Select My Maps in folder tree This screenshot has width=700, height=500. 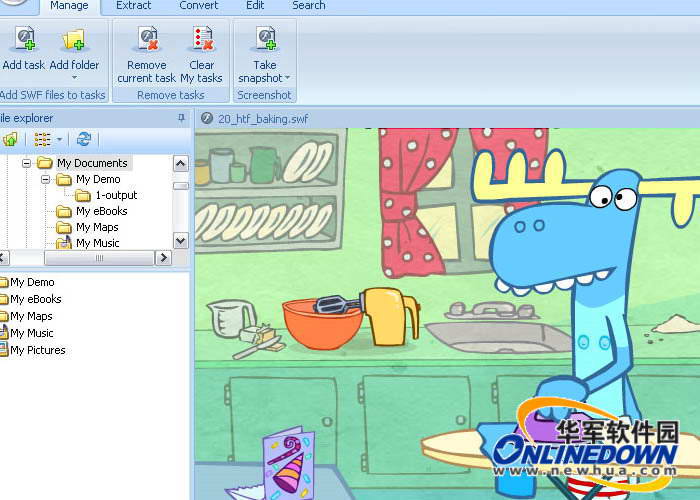tap(97, 227)
